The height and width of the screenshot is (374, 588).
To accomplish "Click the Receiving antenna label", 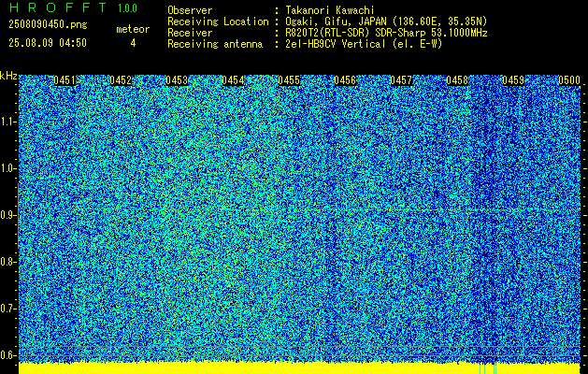I will 215,44.
